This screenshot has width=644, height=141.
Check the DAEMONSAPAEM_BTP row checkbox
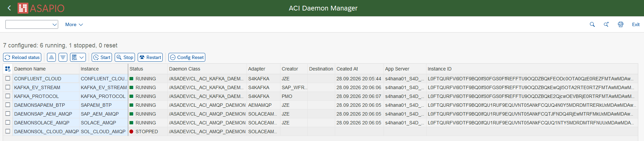coord(8,105)
